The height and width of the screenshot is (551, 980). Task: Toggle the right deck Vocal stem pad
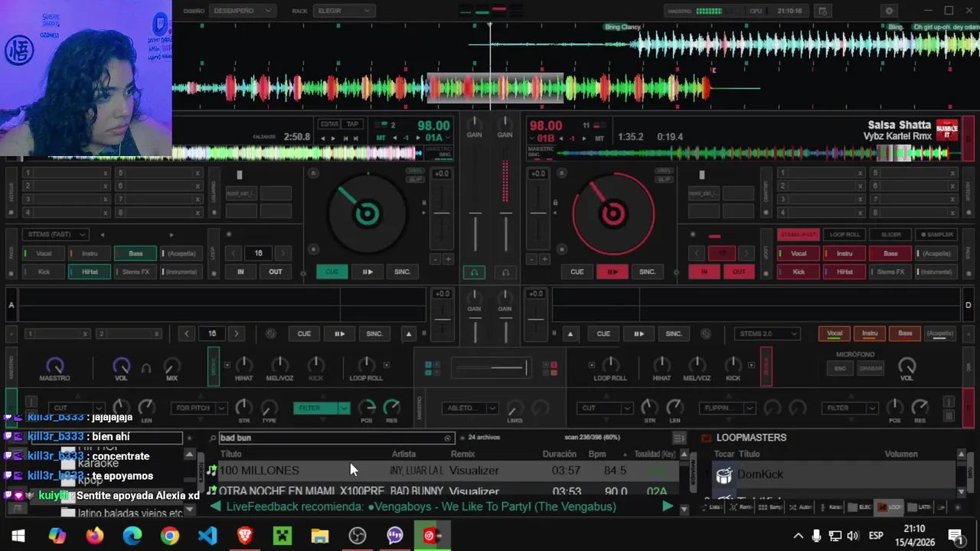[799, 253]
